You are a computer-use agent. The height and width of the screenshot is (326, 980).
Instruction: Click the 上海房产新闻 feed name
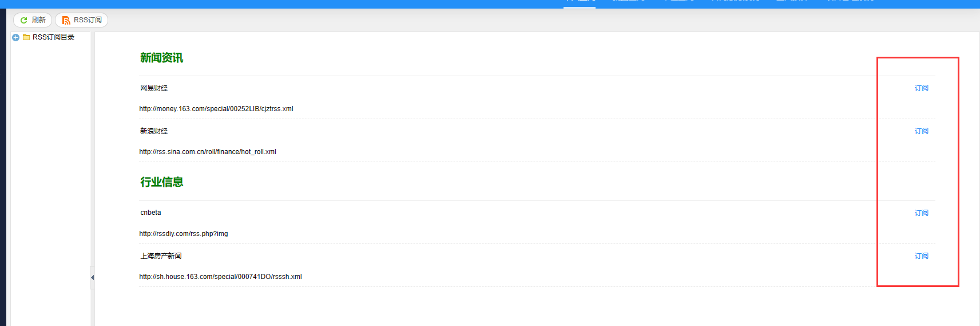161,256
